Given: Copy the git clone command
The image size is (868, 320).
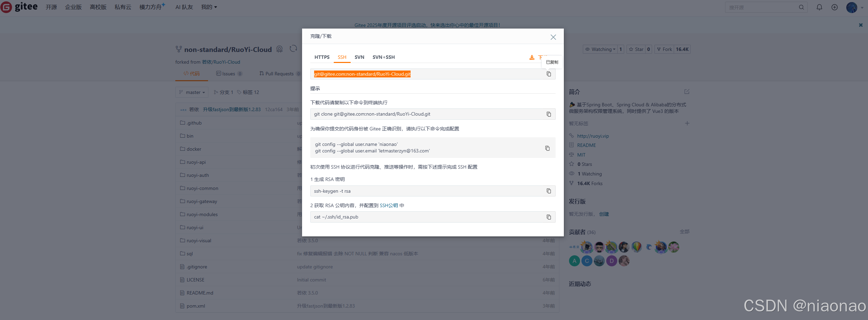Looking at the screenshot, I should pos(548,114).
